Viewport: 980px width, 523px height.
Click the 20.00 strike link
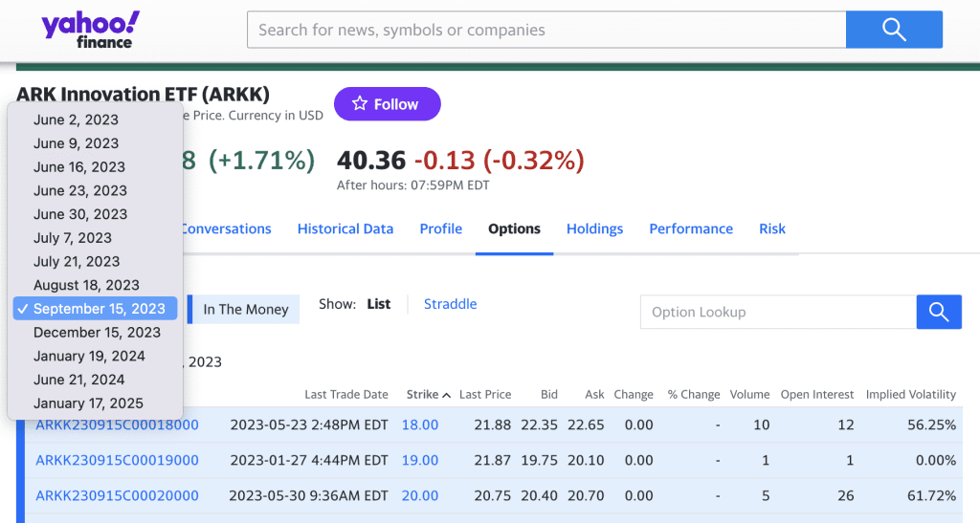tap(420, 496)
